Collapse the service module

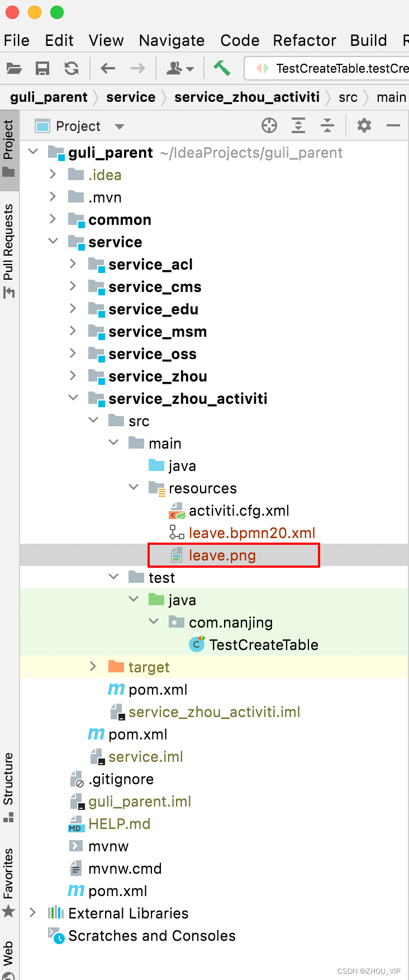click(x=53, y=241)
